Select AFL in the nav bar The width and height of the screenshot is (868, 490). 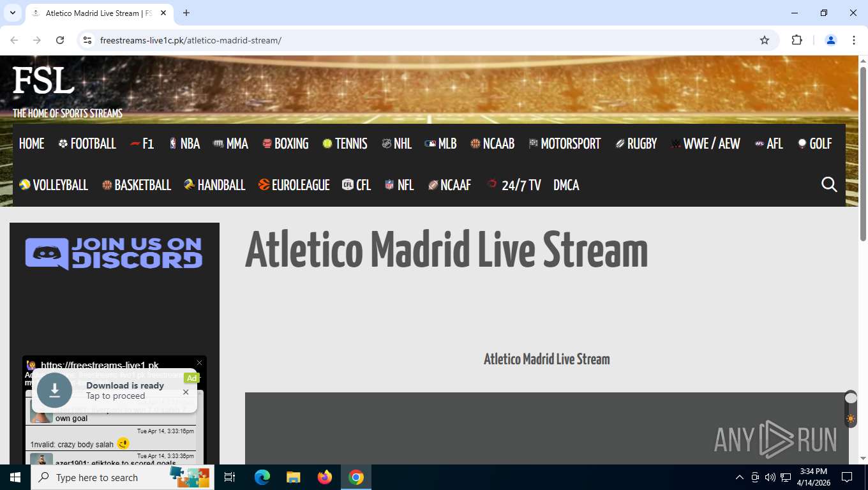click(768, 144)
